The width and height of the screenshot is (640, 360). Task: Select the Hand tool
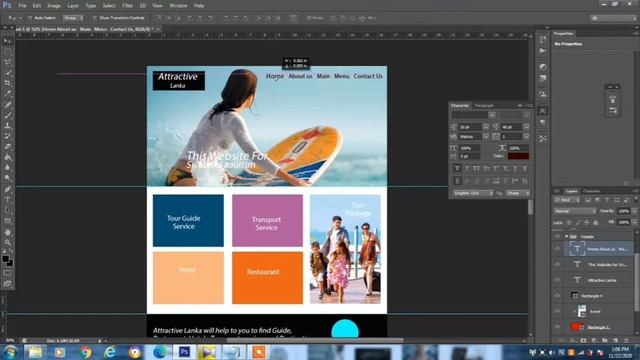coord(7,232)
